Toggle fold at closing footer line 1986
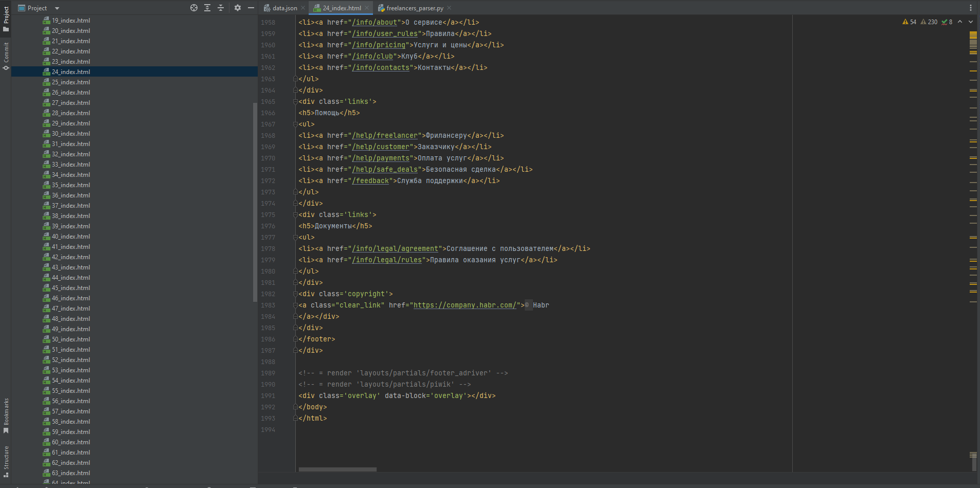The image size is (980, 488). pos(295,339)
